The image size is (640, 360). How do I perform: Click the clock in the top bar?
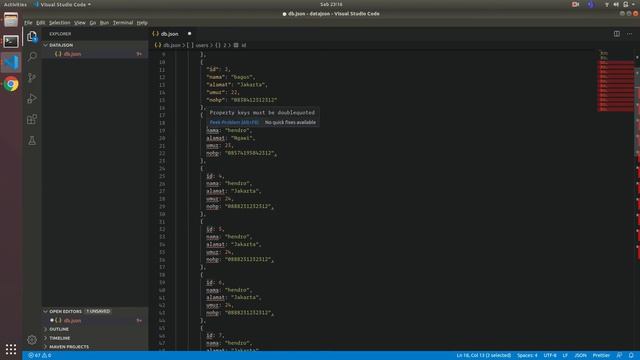coord(331,4)
